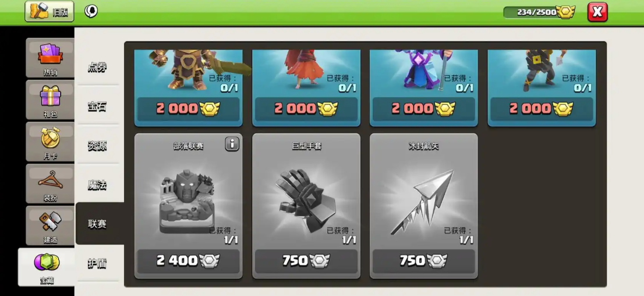This screenshot has width=644, height=296.
Task: Tap the speech bubble chat icon
Action: (x=91, y=11)
